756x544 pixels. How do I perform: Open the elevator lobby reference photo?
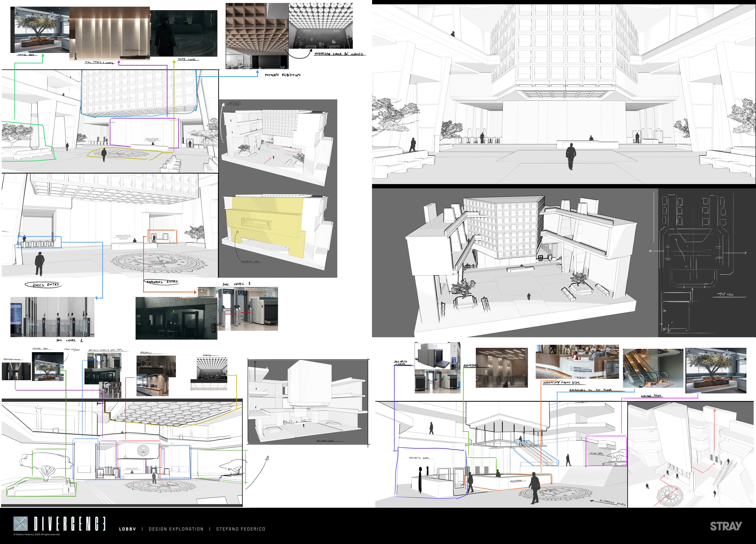(502, 367)
